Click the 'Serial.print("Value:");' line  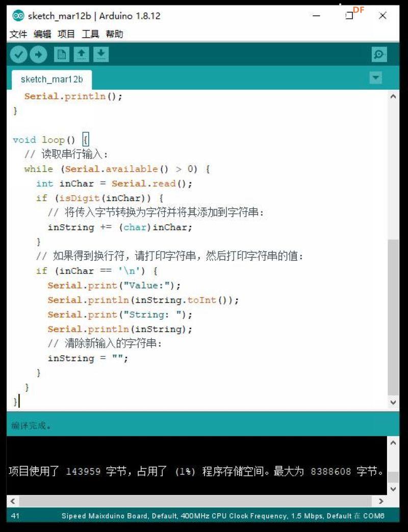(114, 285)
